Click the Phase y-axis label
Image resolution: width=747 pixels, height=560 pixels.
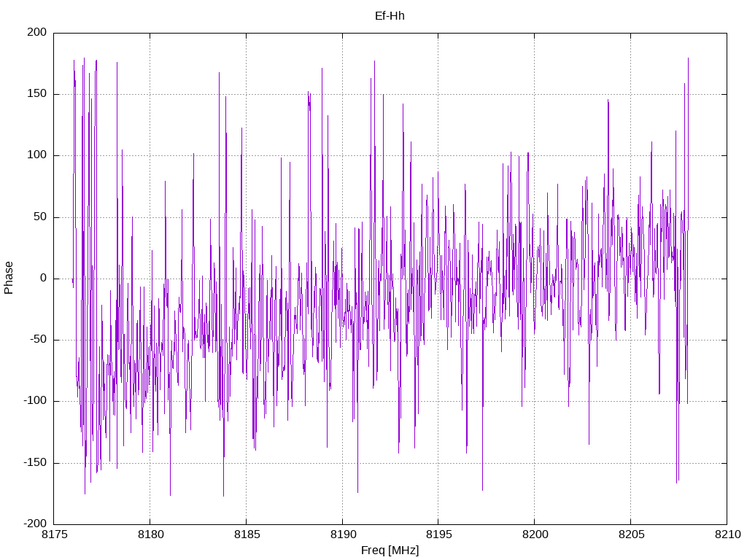coord(9,278)
